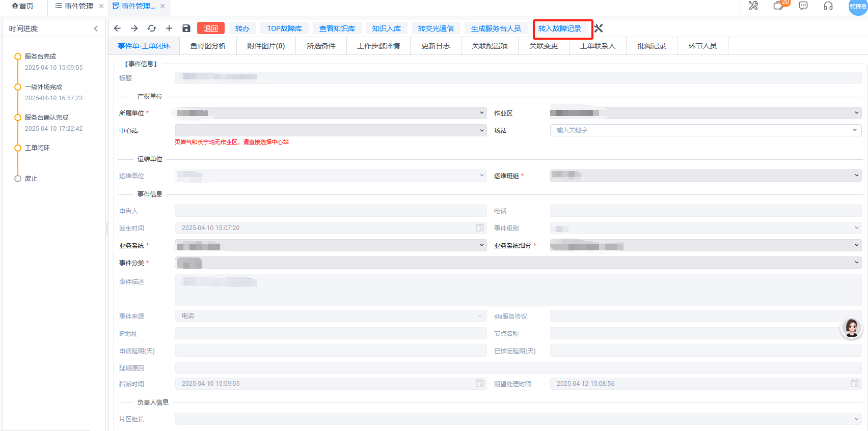Click the refresh icon in toolbar
The image size is (868, 431).
152,28
